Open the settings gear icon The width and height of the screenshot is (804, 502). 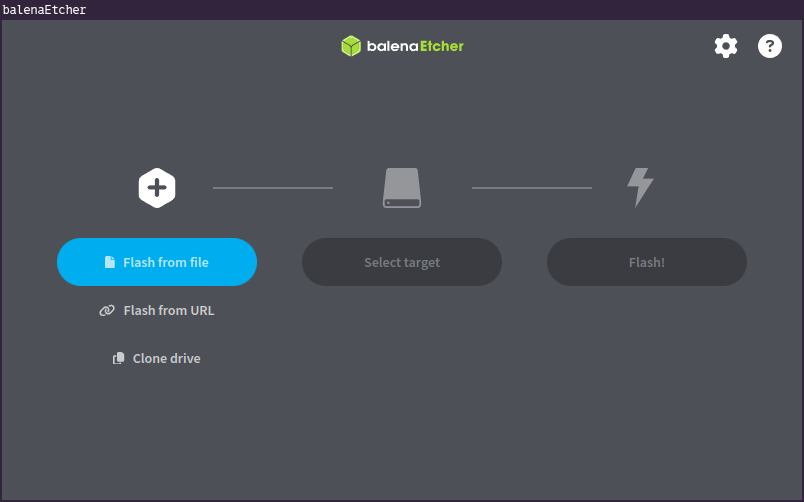click(x=725, y=46)
